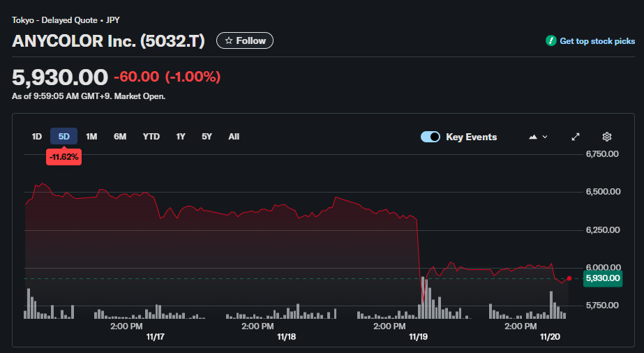Viewport: 644px width, 353px height.
Task: Click the star Follow button
Action: 245,40
